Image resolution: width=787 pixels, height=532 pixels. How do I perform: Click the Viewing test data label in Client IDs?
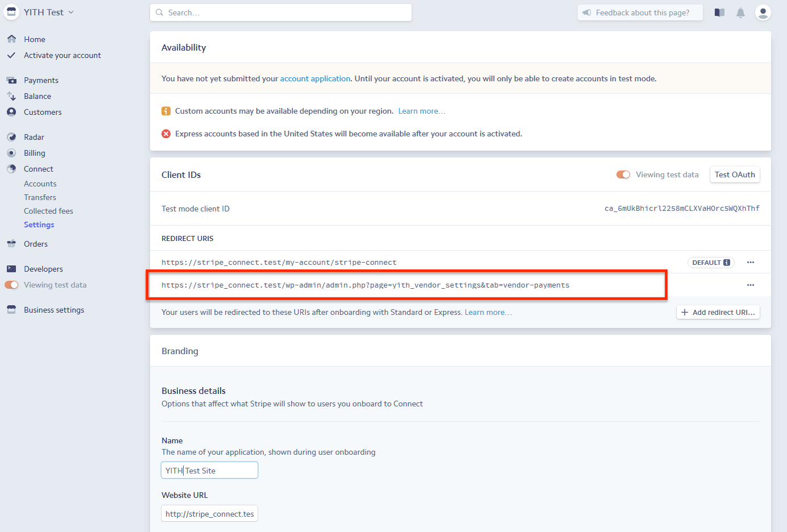tap(667, 174)
